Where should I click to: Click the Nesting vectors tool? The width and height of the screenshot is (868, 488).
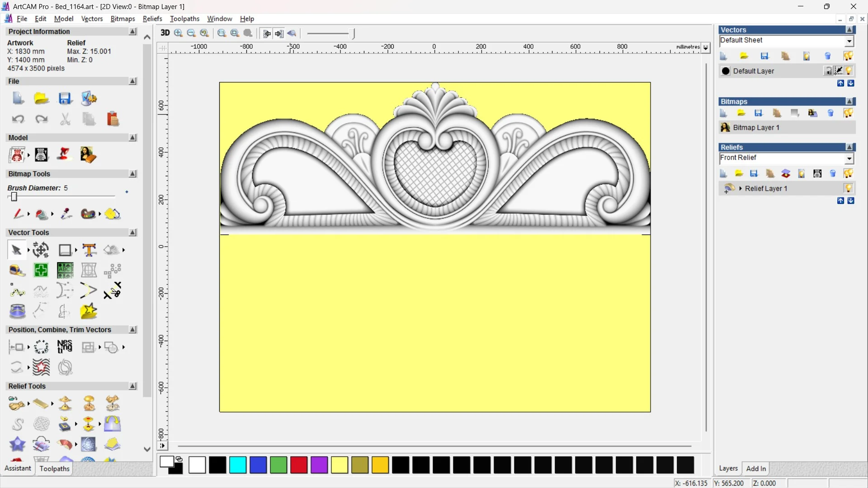65,347
